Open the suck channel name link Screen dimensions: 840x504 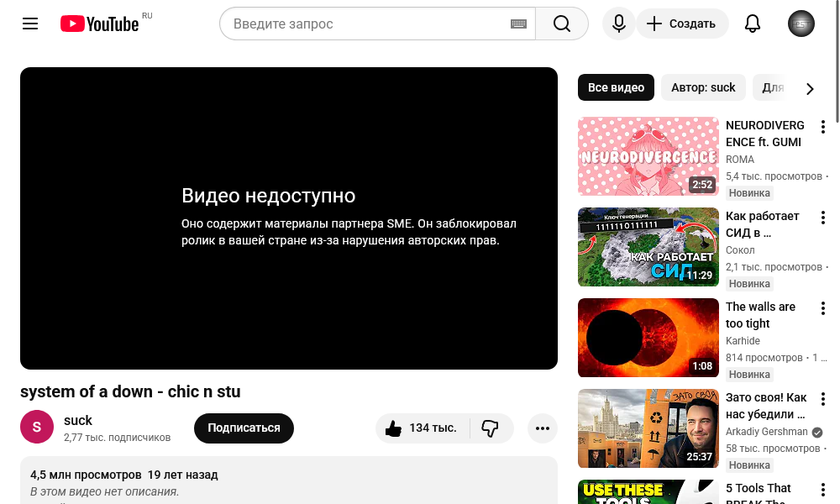77,421
